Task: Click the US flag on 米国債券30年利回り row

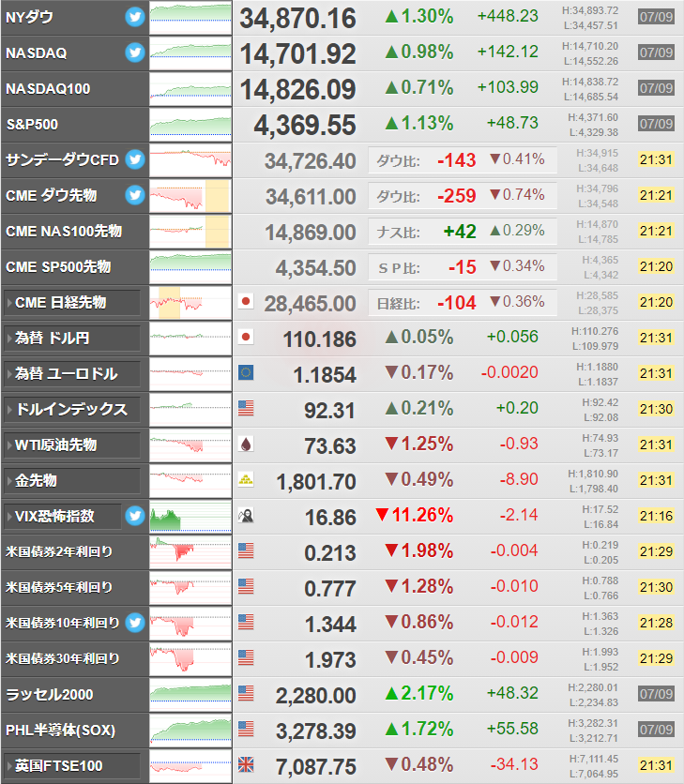Action: [x=246, y=658]
